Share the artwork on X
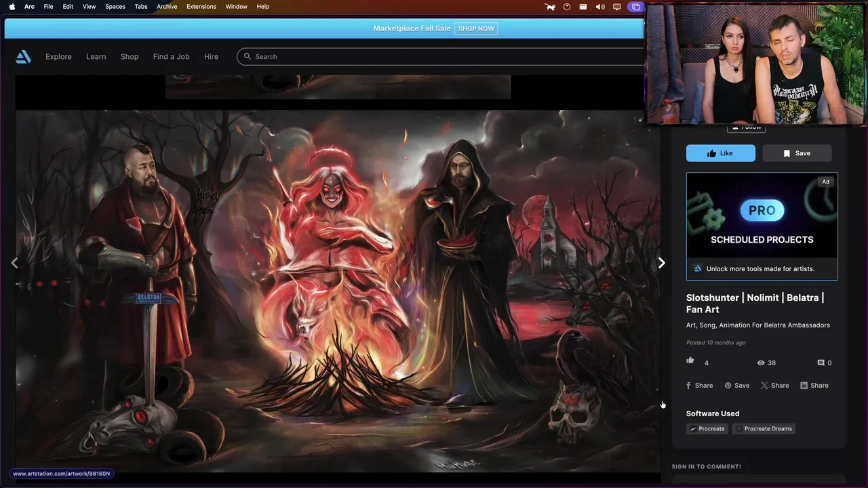The height and width of the screenshot is (488, 868). coord(775,385)
